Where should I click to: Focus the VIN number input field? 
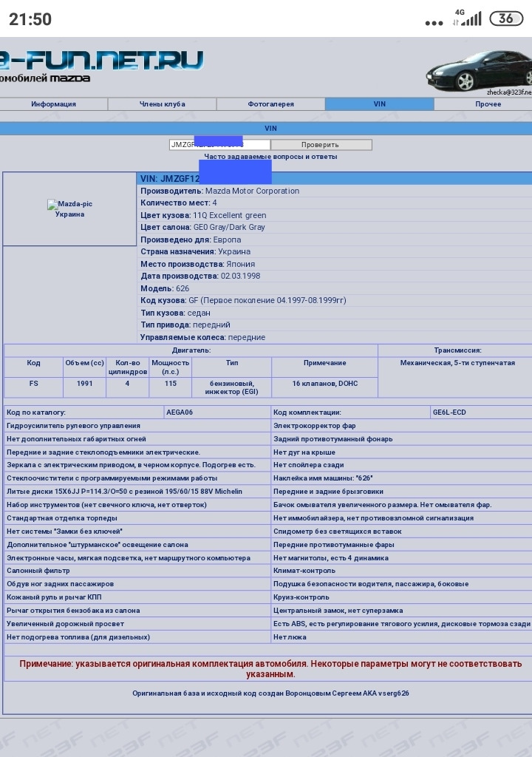pos(219,145)
